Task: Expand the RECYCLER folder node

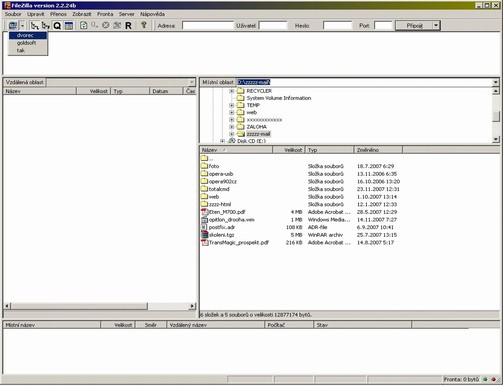Action: point(232,91)
